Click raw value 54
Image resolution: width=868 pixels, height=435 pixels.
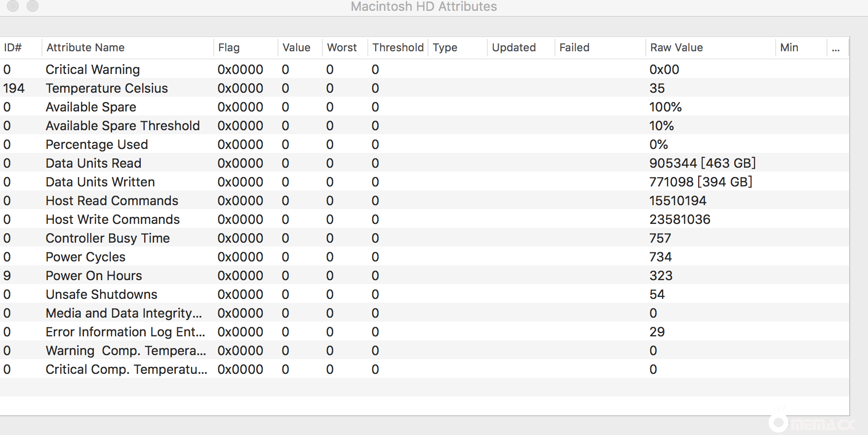tap(657, 294)
